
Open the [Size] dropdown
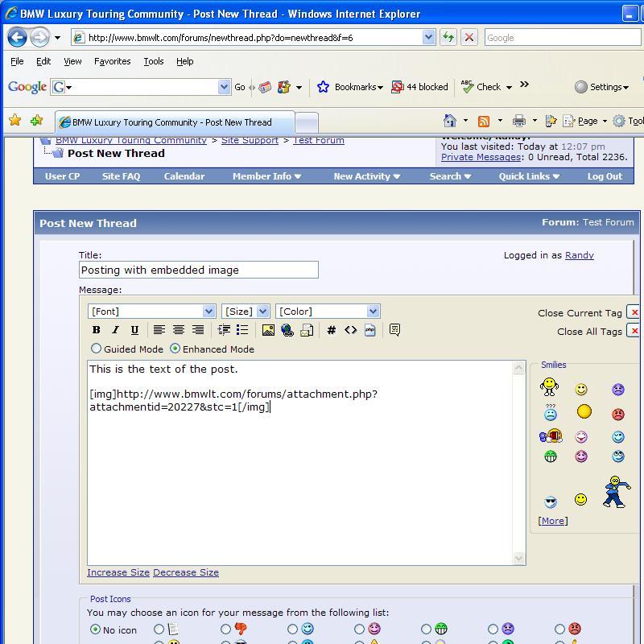tap(246, 312)
